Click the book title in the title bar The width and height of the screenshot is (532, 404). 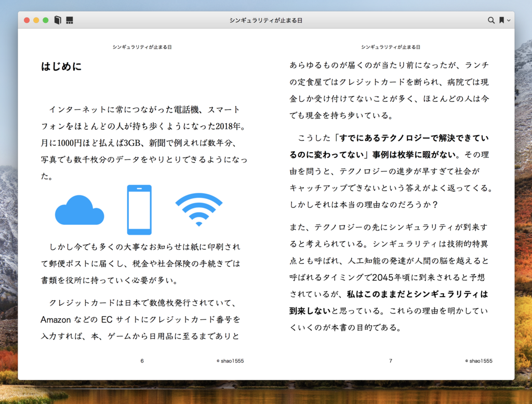point(265,20)
